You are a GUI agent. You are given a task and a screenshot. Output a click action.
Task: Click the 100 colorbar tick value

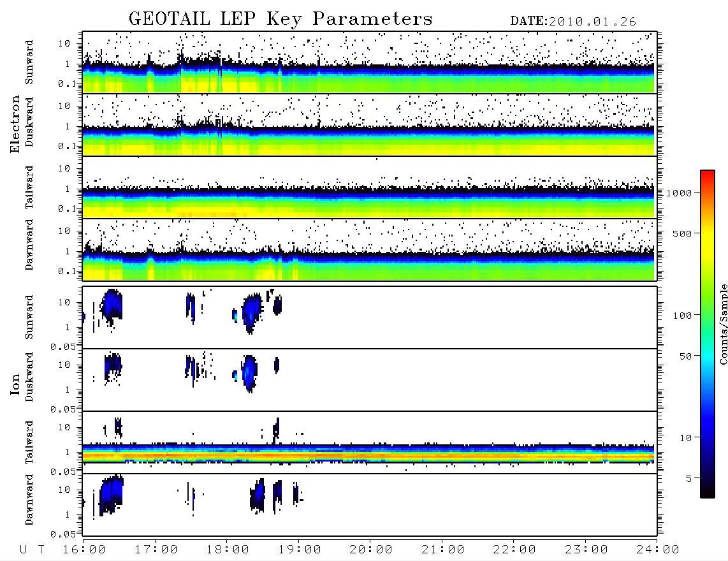(683, 316)
